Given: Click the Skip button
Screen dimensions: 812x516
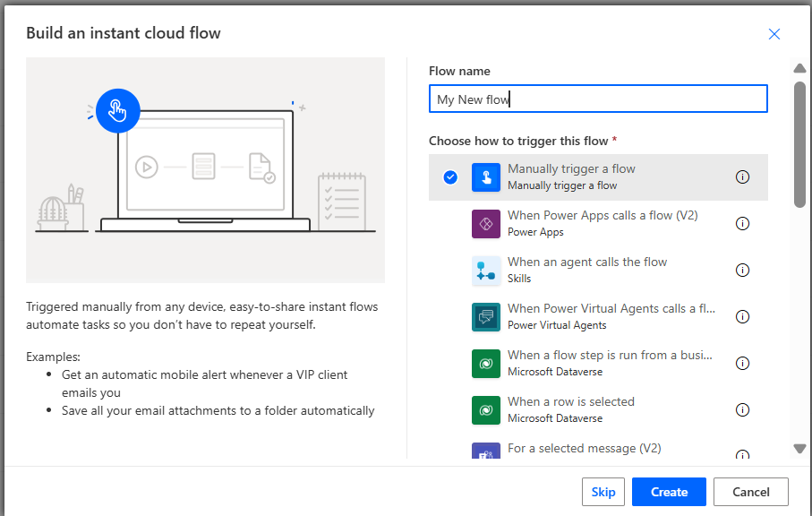Looking at the screenshot, I should [603, 492].
